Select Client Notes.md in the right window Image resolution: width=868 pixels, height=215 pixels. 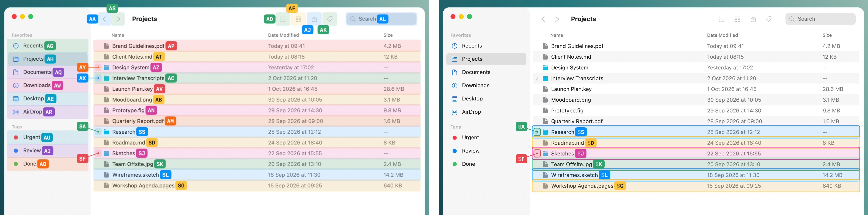[696, 57]
